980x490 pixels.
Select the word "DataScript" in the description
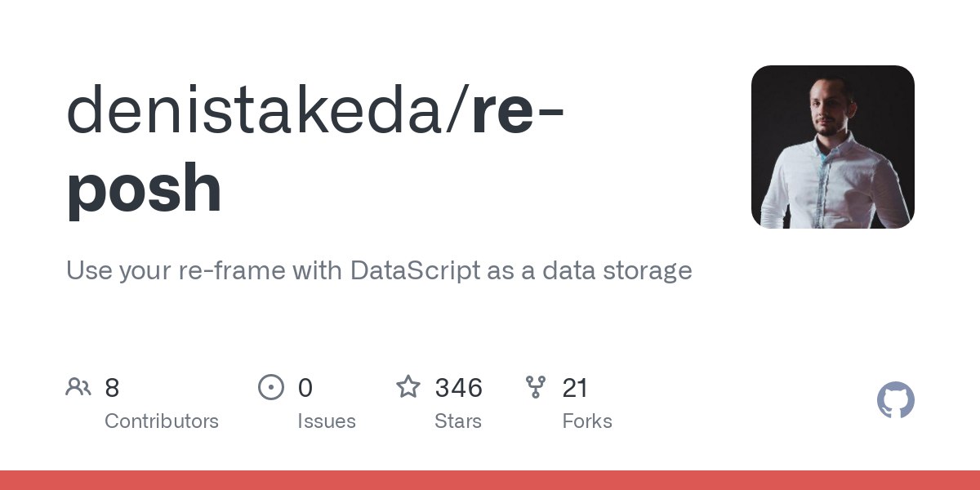(x=415, y=270)
